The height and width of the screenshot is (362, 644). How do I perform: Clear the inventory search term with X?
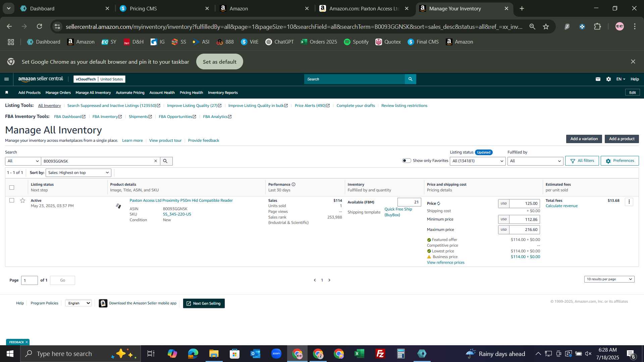pos(156,161)
